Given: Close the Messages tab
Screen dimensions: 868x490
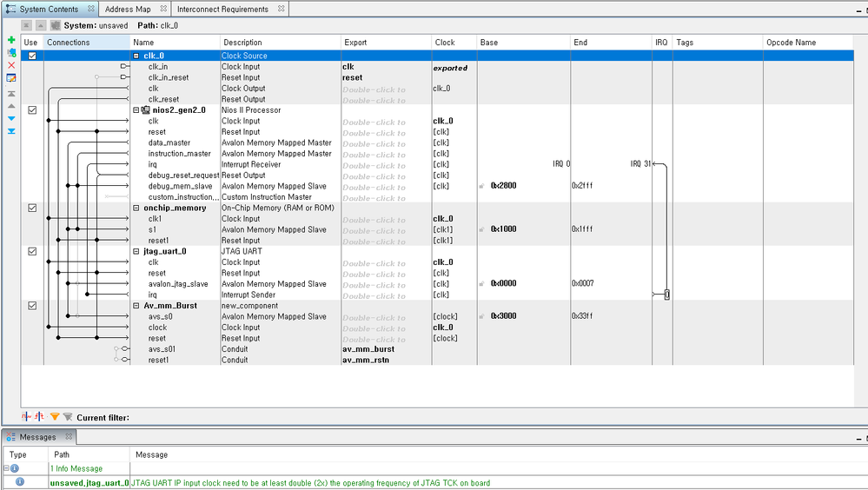Looking at the screenshot, I should (x=69, y=436).
